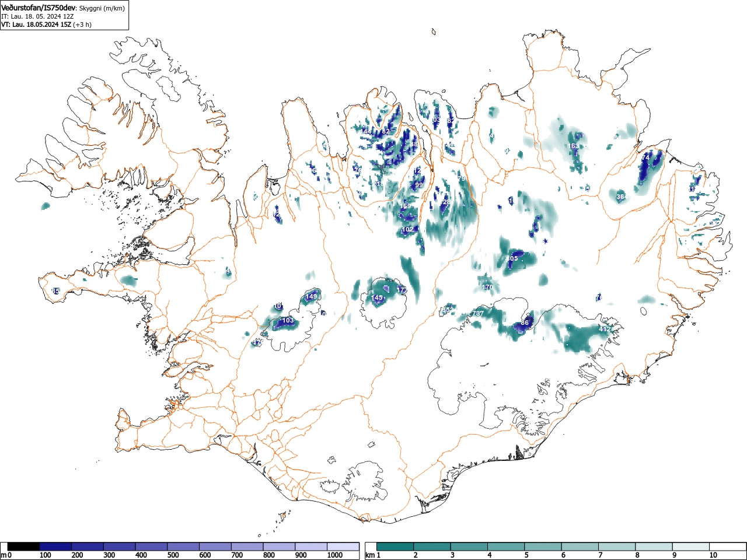This screenshot has height=560, width=747.
Task: Click the '163' visibility value on map
Action: pos(573,146)
